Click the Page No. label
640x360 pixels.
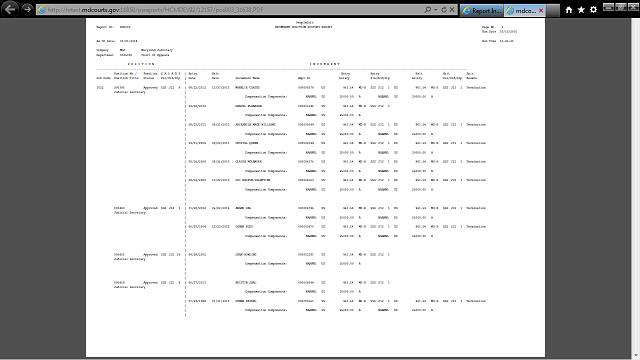click(489, 27)
